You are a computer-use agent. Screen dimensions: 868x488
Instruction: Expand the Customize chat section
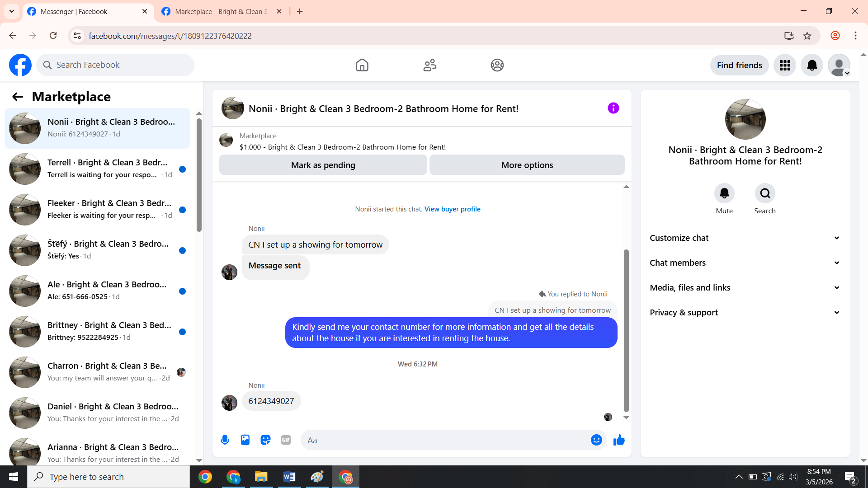pos(745,238)
